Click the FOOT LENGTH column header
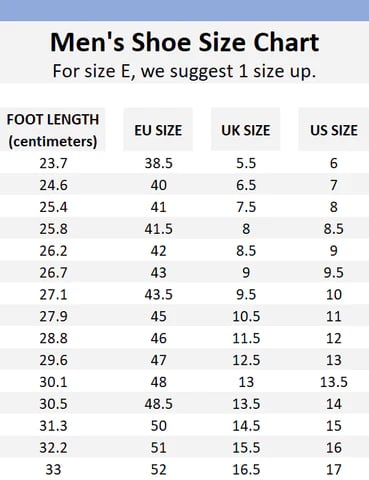Viewport: 369px width, 480px height. pos(53,130)
